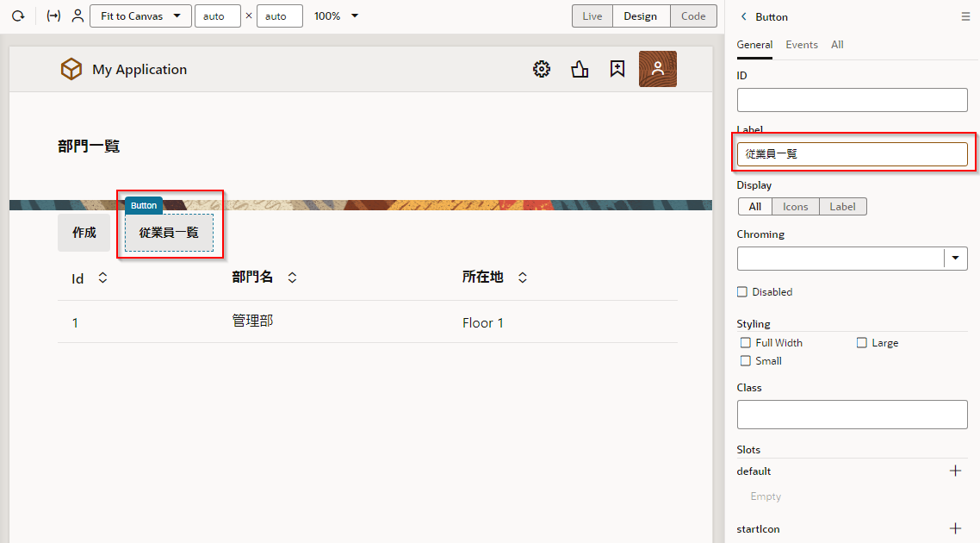980x543 pixels.
Task: Click the 作成 button on canvas
Action: click(84, 233)
